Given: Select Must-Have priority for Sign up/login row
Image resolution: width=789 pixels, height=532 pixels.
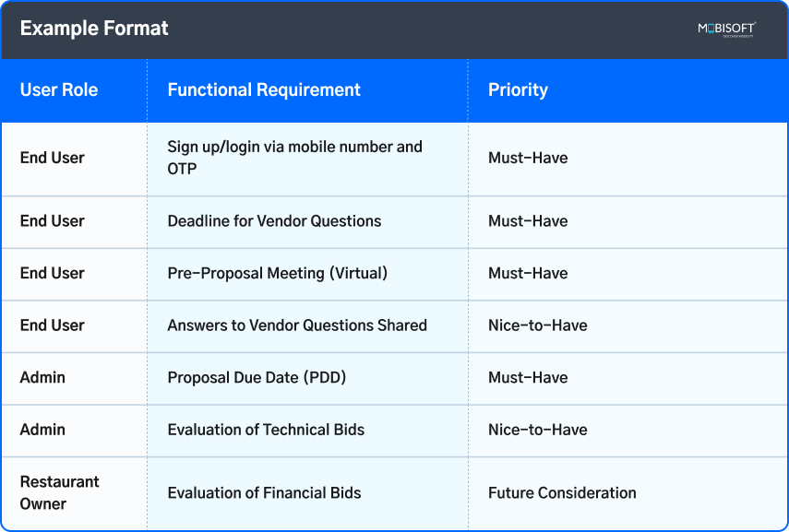Looking at the screenshot, I should 528,158.
